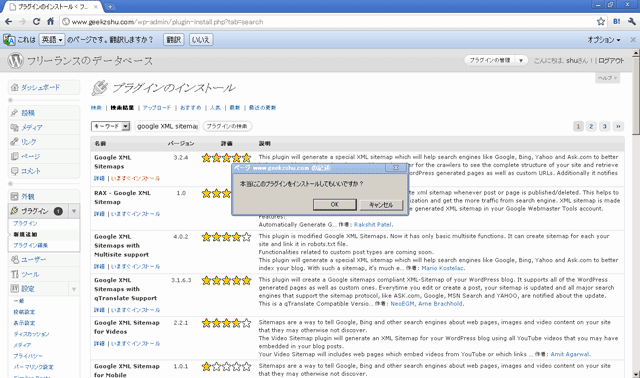640x378 pixels.
Task: Go to results page 3
Action: (x=604, y=127)
